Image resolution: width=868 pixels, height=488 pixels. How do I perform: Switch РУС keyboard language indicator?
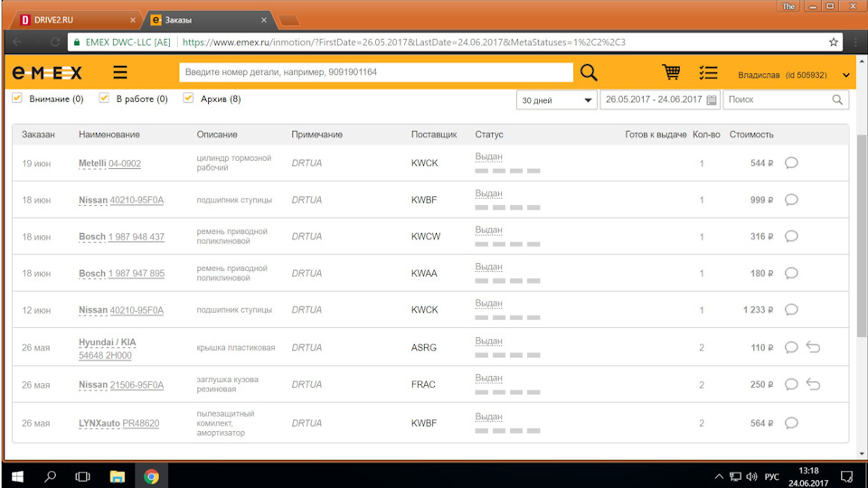tap(771, 477)
